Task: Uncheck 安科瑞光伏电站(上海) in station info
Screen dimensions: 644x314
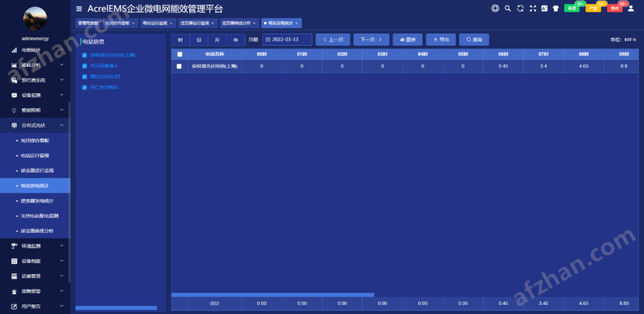Action: pyautogui.click(x=84, y=55)
